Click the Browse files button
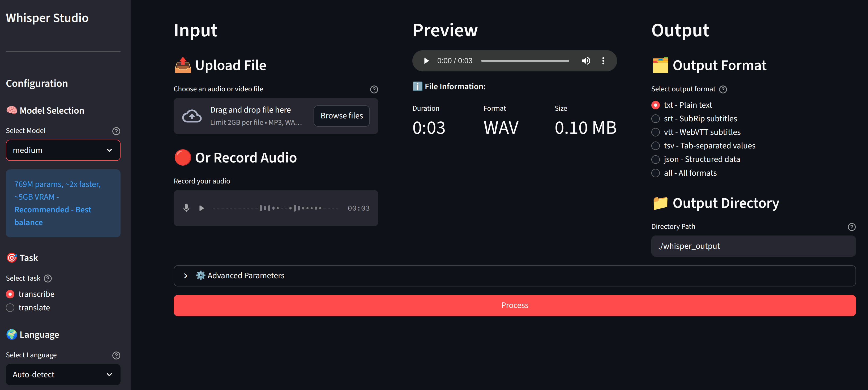The width and height of the screenshot is (868, 390). (x=342, y=116)
